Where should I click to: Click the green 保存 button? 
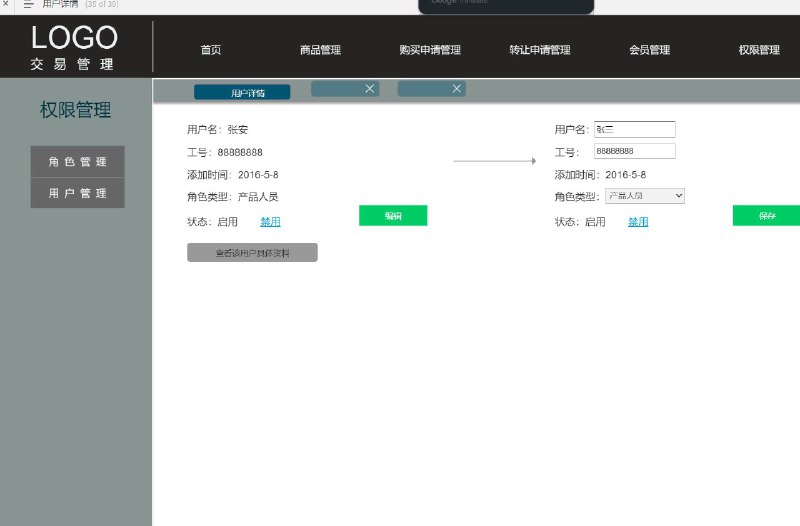click(766, 216)
